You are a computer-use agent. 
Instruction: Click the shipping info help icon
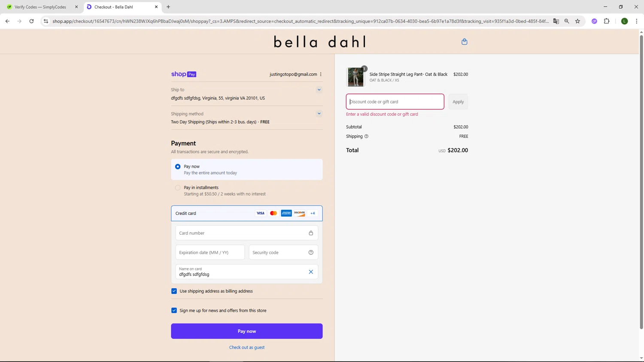pos(366,136)
